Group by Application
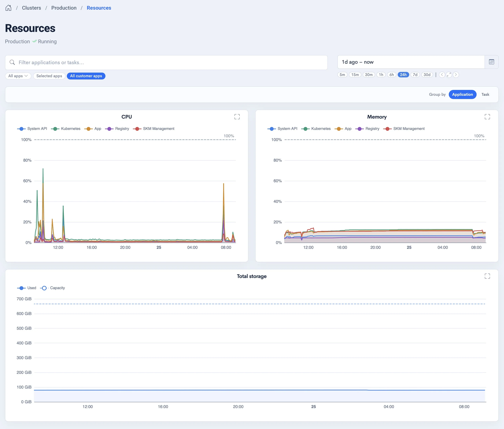 point(462,94)
